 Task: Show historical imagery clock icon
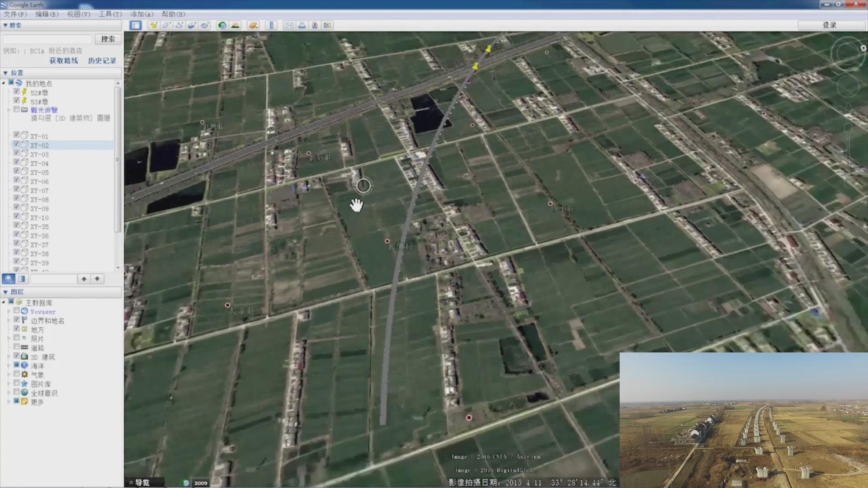pos(222,25)
